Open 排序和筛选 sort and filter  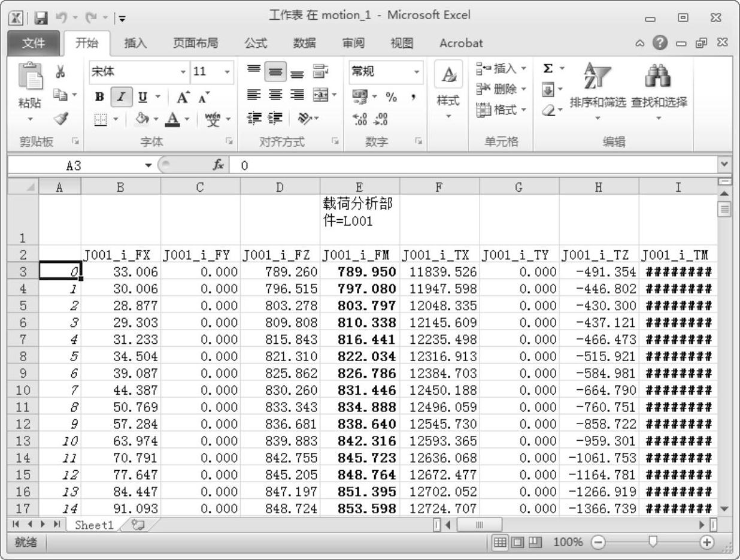(598, 91)
